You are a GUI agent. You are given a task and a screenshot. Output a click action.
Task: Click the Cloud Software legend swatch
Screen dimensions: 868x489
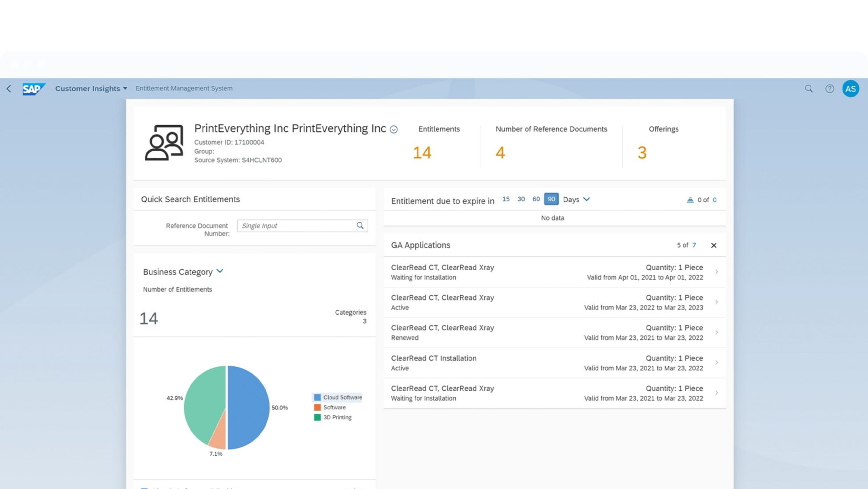point(317,397)
